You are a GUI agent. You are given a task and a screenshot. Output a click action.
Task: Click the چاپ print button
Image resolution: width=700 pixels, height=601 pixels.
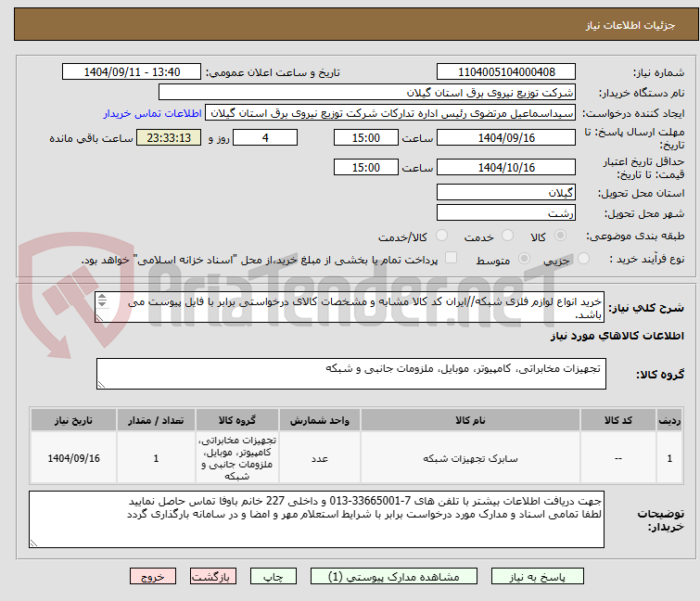coord(274,577)
